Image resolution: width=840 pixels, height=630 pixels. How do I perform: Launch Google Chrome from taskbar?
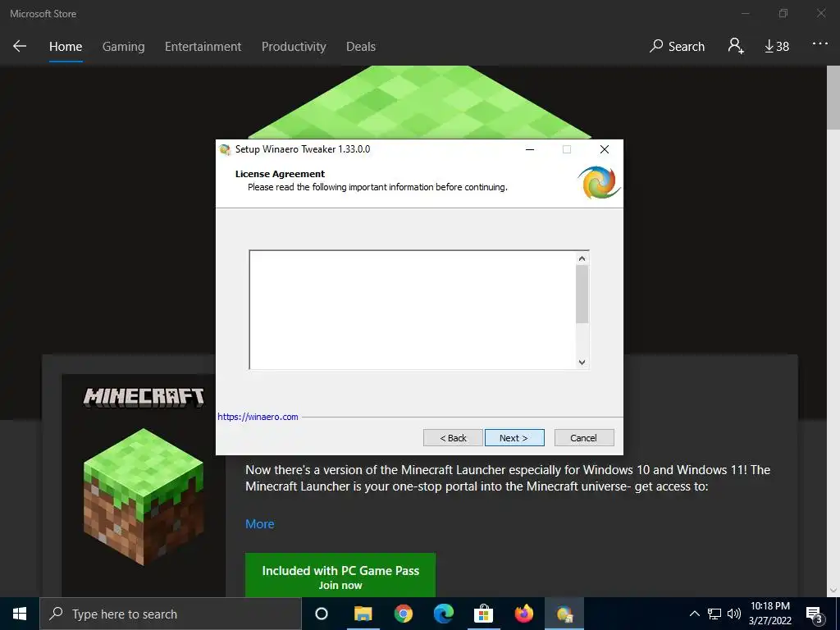[x=404, y=614]
